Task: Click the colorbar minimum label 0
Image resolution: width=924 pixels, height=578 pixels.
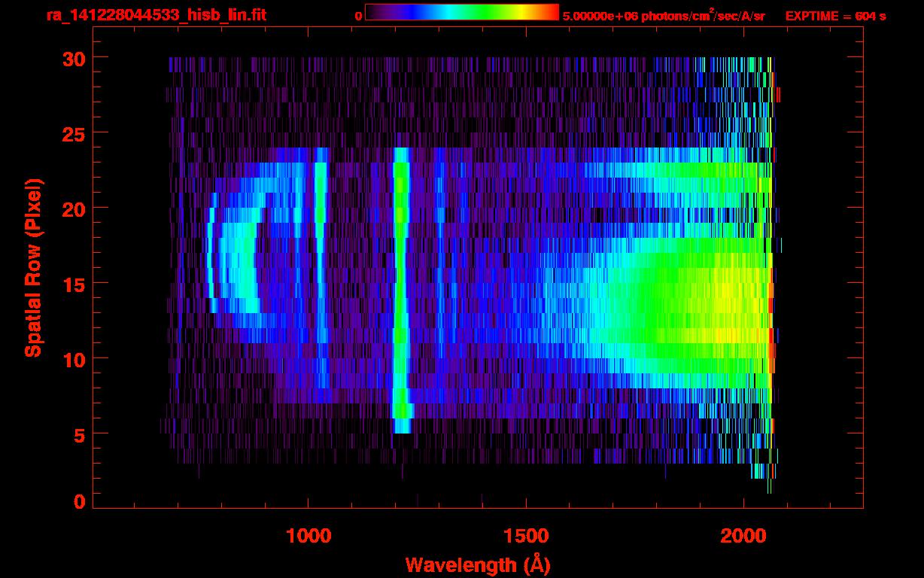Action: [358, 16]
